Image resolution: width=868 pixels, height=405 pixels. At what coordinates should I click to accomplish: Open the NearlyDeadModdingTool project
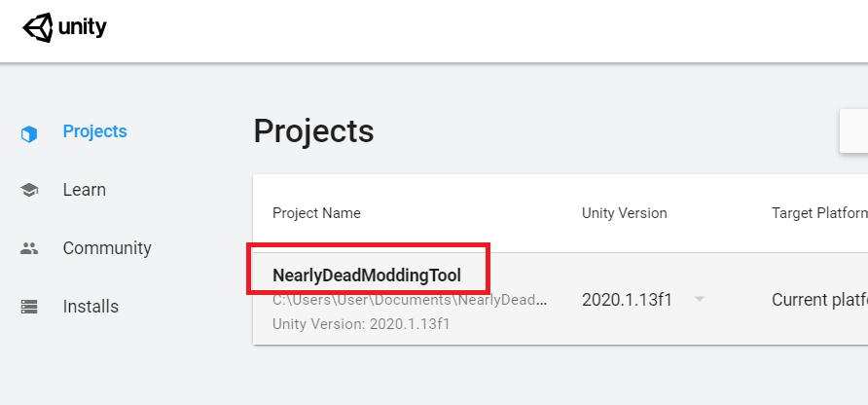367,276
